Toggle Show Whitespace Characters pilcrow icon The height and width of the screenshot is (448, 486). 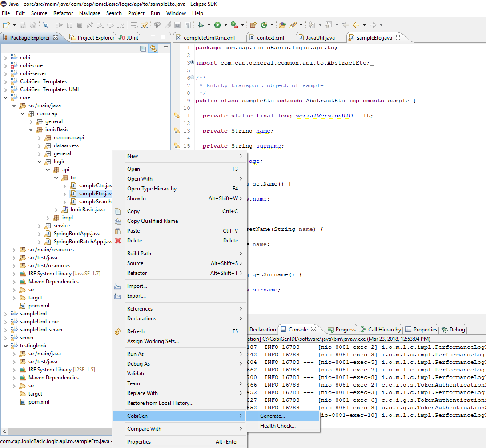click(188, 25)
